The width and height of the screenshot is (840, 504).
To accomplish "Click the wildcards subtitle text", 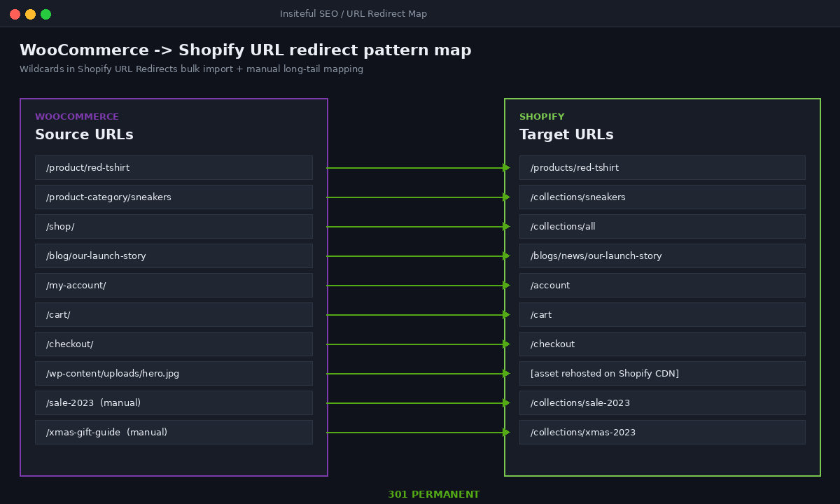I will 191,69.
